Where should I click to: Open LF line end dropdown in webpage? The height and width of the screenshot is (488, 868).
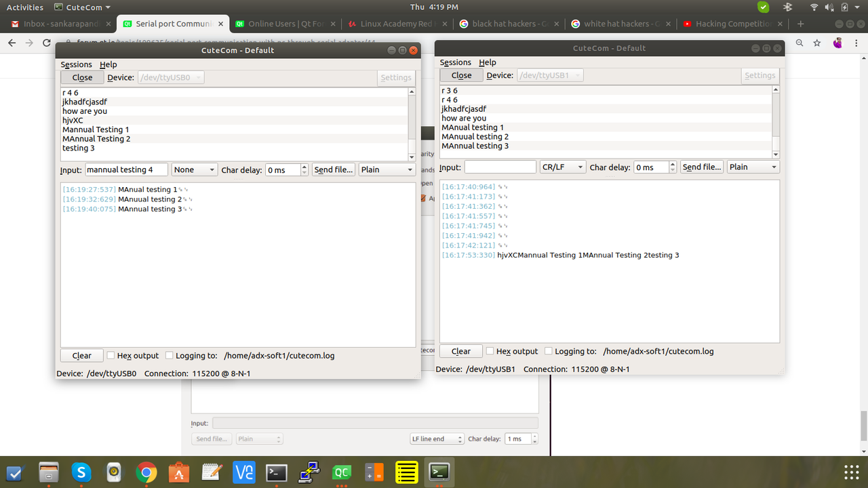point(437,439)
